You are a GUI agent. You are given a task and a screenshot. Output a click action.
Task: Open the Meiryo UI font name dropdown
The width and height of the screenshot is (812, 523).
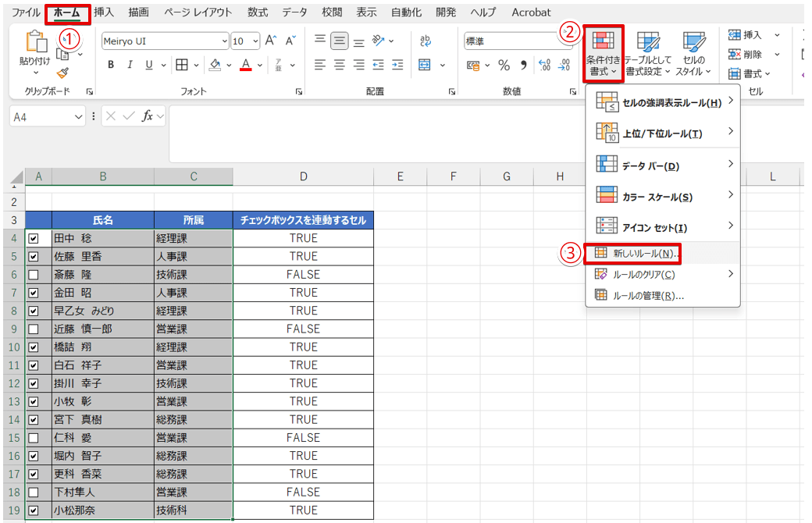point(224,41)
